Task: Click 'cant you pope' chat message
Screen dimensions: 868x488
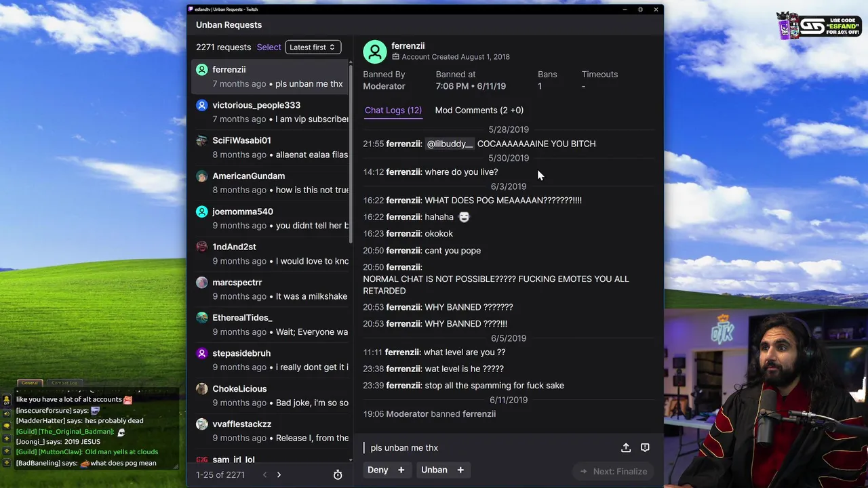Action: [452, 251]
